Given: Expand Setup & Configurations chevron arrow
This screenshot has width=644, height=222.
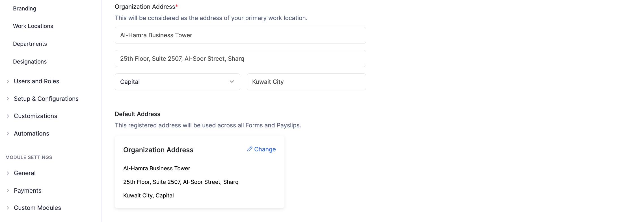Looking at the screenshot, I should [x=8, y=99].
